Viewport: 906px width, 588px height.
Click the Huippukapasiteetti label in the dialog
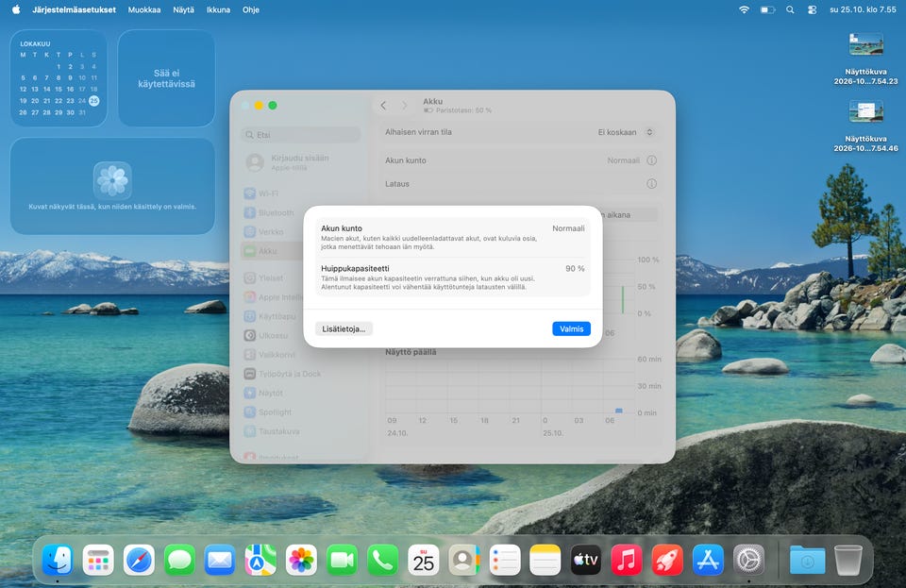pos(356,269)
